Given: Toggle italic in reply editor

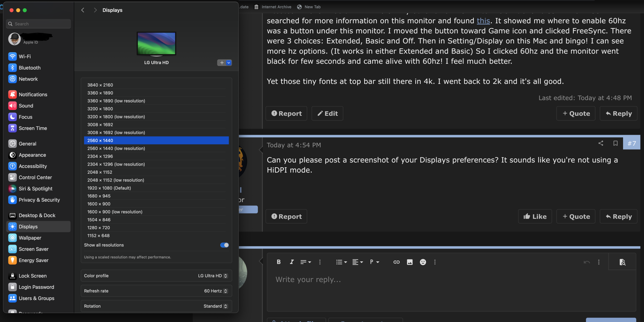Looking at the screenshot, I should (x=292, y=262).
